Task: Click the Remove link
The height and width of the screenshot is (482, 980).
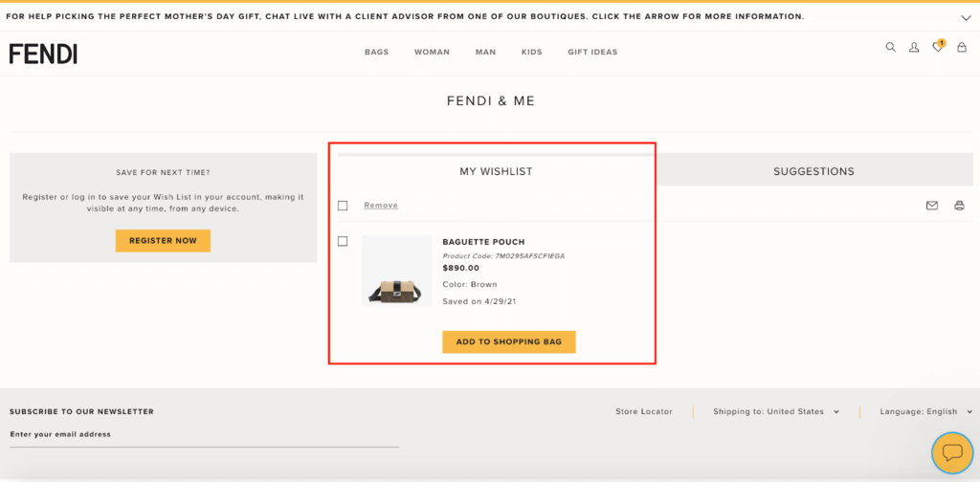Action: [381, 206]
